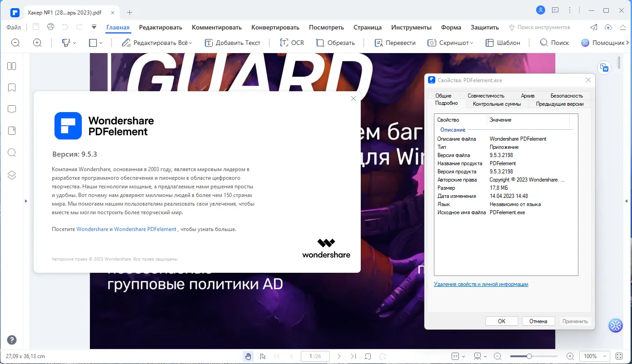Select the Hand tool in status bar
This screenshot has width=632, height=364.
point(248,356)
